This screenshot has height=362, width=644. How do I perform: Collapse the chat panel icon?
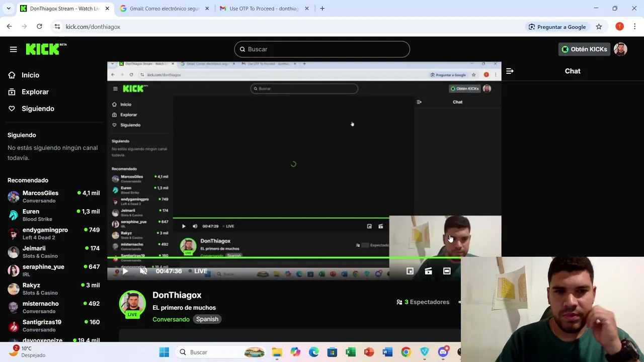[x=510, y=71]
